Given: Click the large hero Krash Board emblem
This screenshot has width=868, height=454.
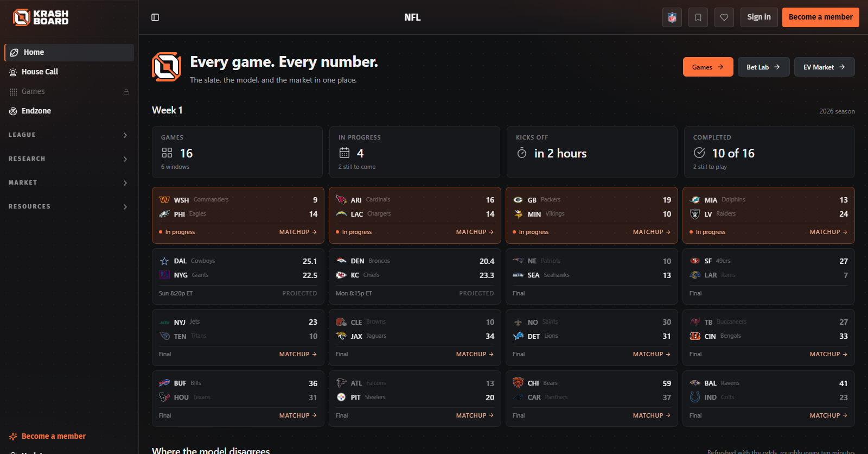Looking at the screenshot, I should (167, 67).
